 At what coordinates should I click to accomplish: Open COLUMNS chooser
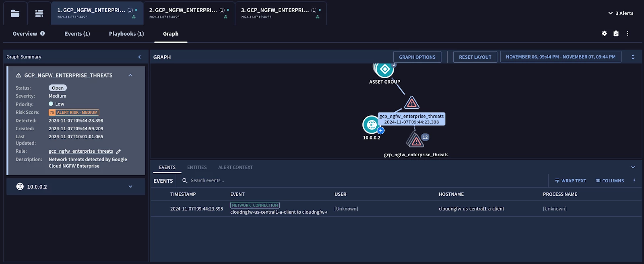click(x=610, y=181)
